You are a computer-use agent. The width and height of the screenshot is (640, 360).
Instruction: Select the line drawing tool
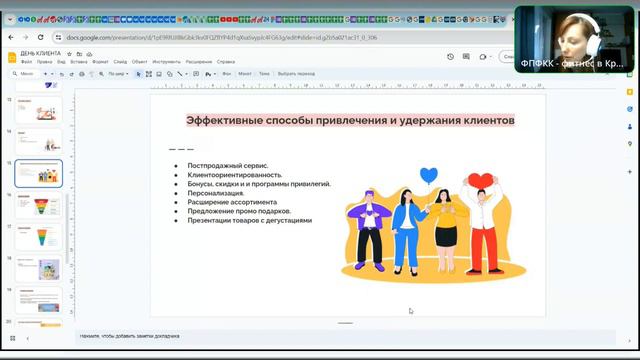coord(180,74)
